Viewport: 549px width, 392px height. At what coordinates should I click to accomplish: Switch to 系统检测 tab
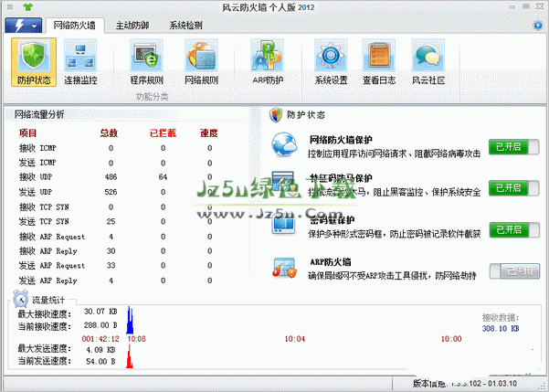coord(185,26)
